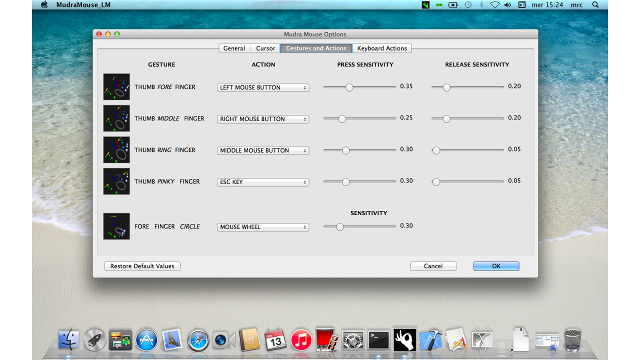Screen dimensions: 640x360
Task: Click the Thumb Middle Finger gesture thumbnail
Action: tap(116, 118)
